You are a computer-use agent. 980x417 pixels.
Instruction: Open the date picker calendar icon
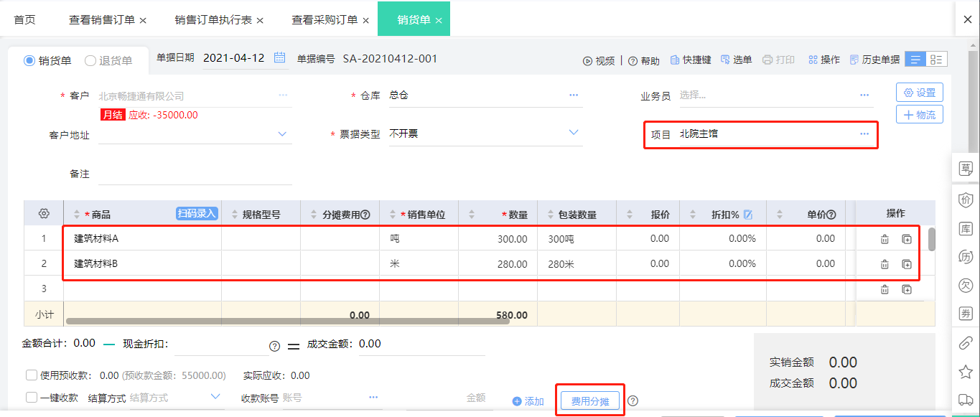pyautogui.click(x=280, y=60)
